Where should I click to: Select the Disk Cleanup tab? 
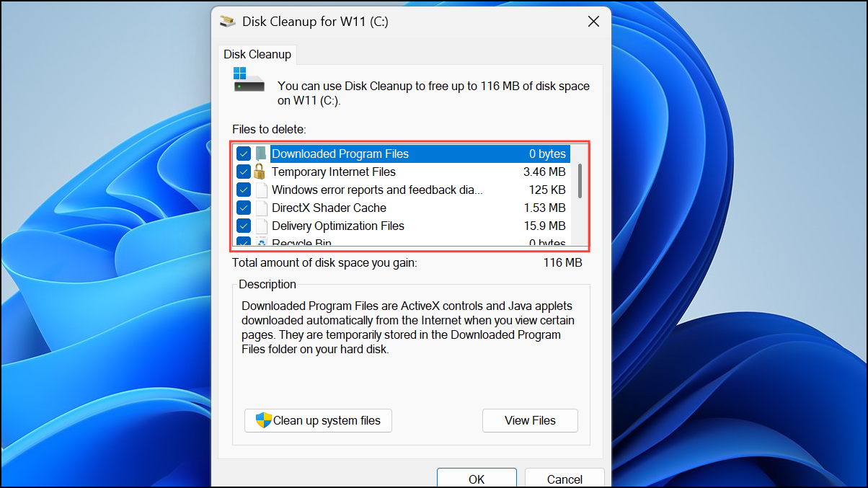257,54
